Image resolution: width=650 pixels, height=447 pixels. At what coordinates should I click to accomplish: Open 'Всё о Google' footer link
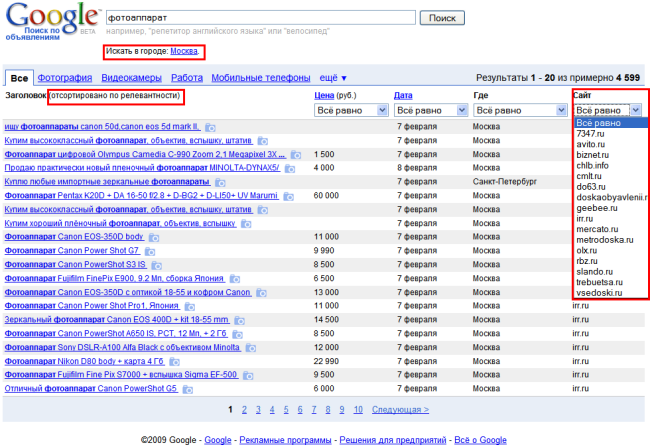(x=480, y=440)
